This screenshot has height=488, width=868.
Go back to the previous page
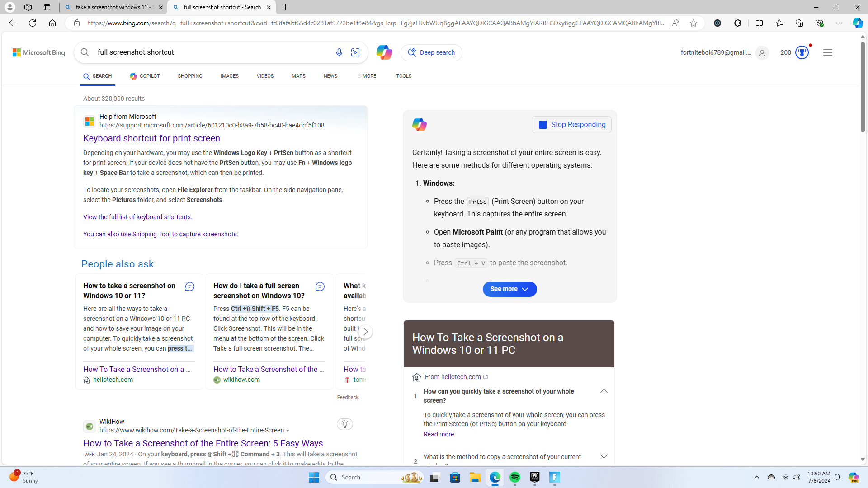[x=13, y=23]
